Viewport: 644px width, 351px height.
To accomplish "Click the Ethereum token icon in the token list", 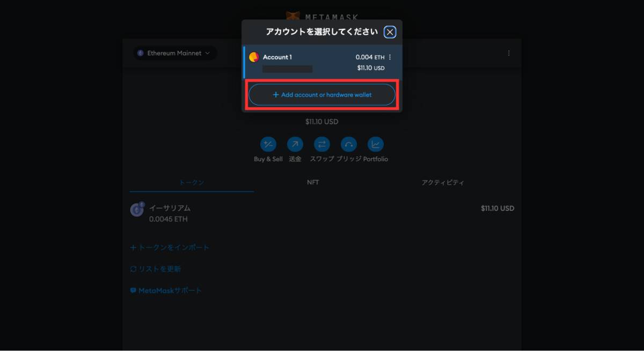I will 137,209.
